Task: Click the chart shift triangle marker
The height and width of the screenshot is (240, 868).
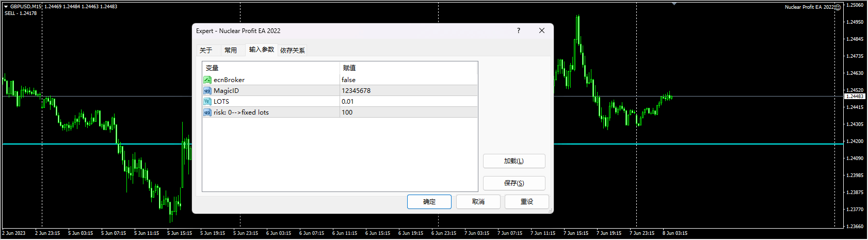Action: [674, 4]
